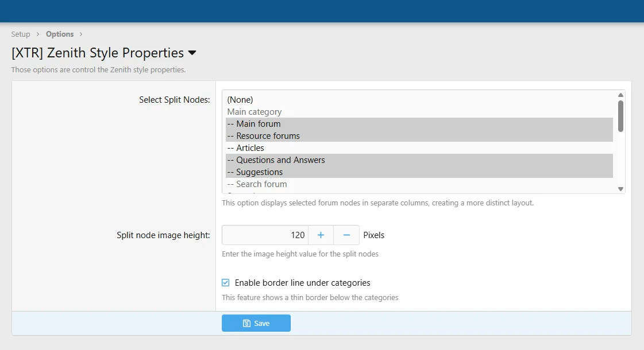Select (None) in the split nodes list
This screenshot has height=350, width=644.
click(x=240, y=100)
